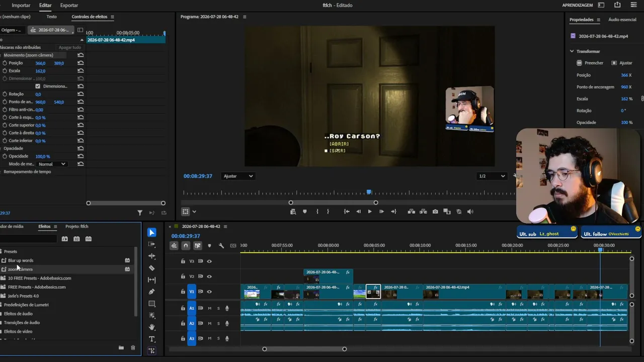Reset the Escala parameter

(80, 71)
